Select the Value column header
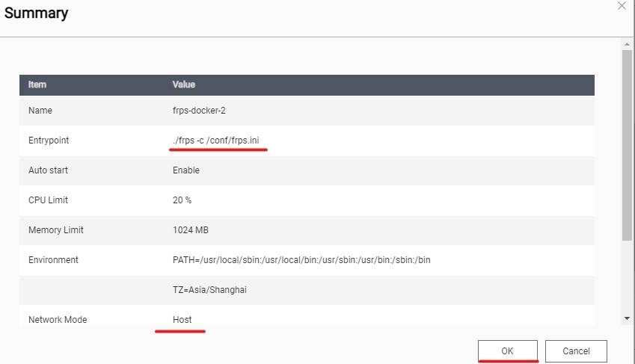This screenshot has width=635, height=364. (184, 84)
